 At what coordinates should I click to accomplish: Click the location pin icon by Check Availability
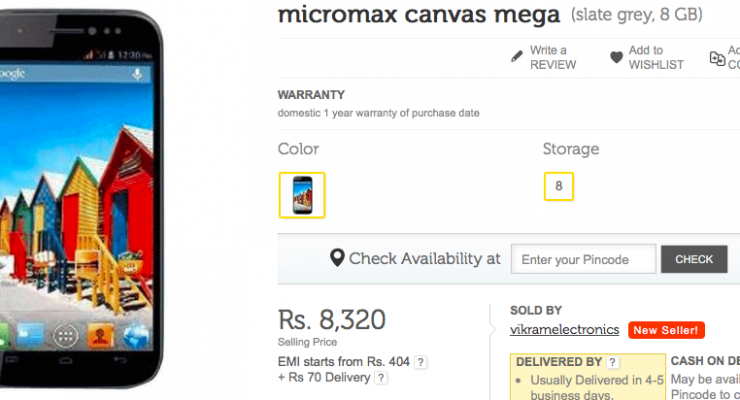[338, 259]
